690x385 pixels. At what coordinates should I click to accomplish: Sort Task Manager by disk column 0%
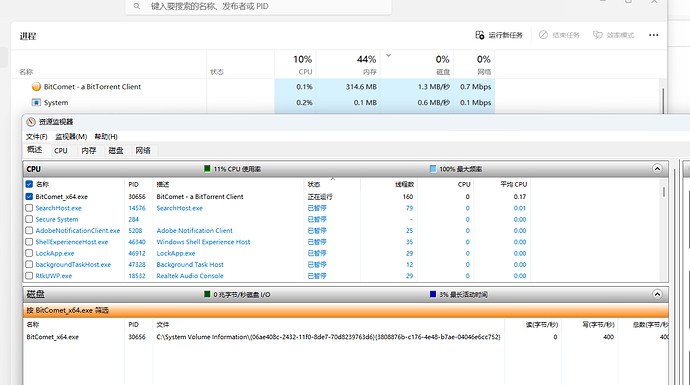[417, 64]
